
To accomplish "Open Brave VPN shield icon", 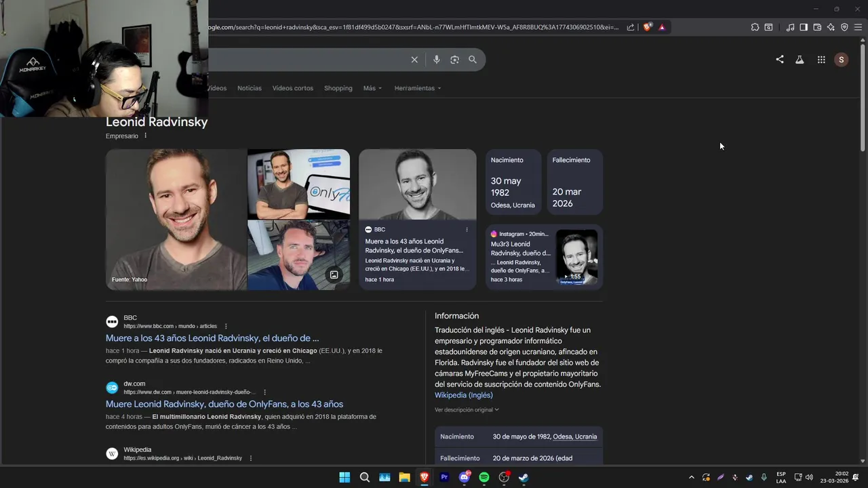I will tap(844, 27).
